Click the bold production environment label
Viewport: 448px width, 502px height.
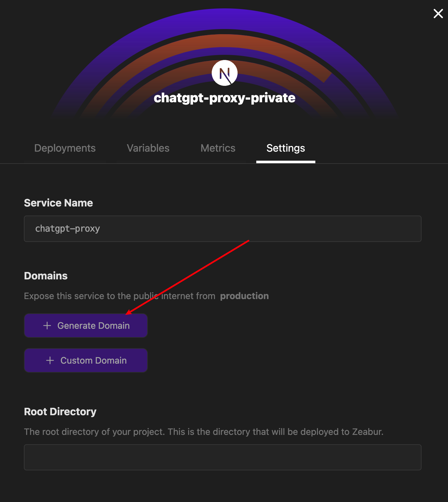tap(244, 296)
